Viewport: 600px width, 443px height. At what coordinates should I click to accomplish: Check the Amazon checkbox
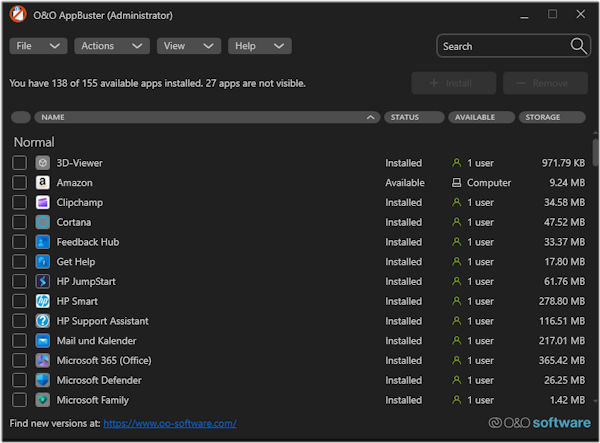(x=20, y=183)
